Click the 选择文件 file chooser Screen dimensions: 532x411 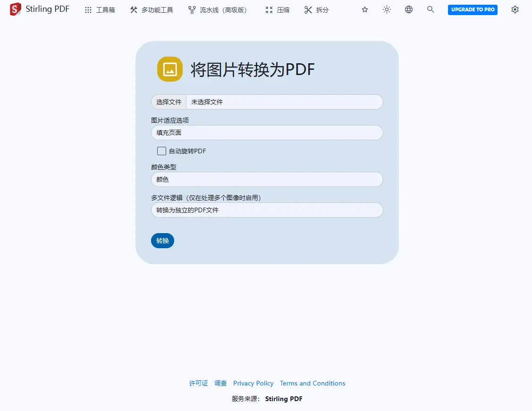[x=169, y=102]
